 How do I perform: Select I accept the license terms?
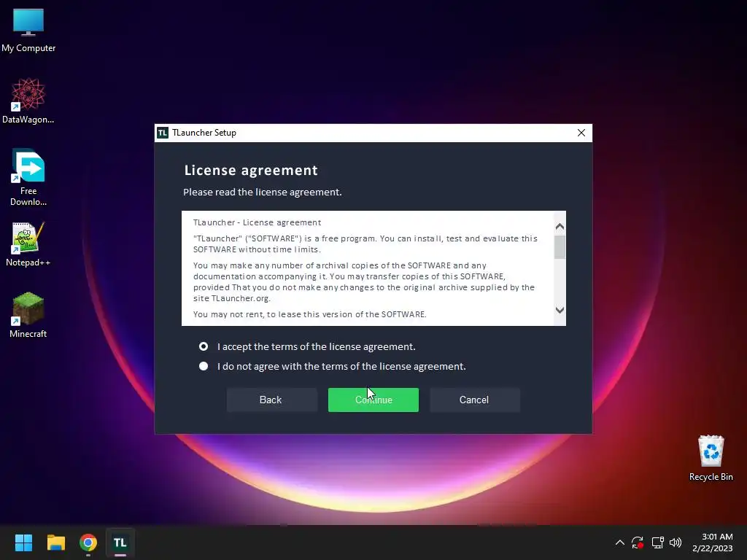point(307,346)
